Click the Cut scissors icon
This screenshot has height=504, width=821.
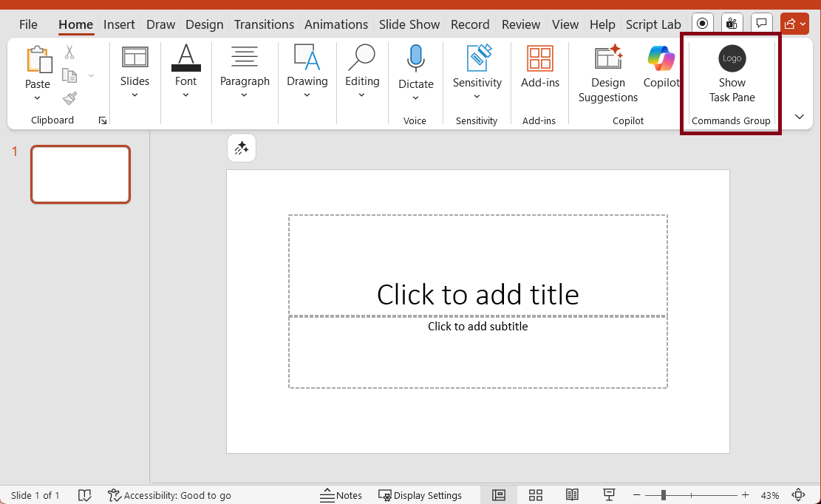[69, 50]
